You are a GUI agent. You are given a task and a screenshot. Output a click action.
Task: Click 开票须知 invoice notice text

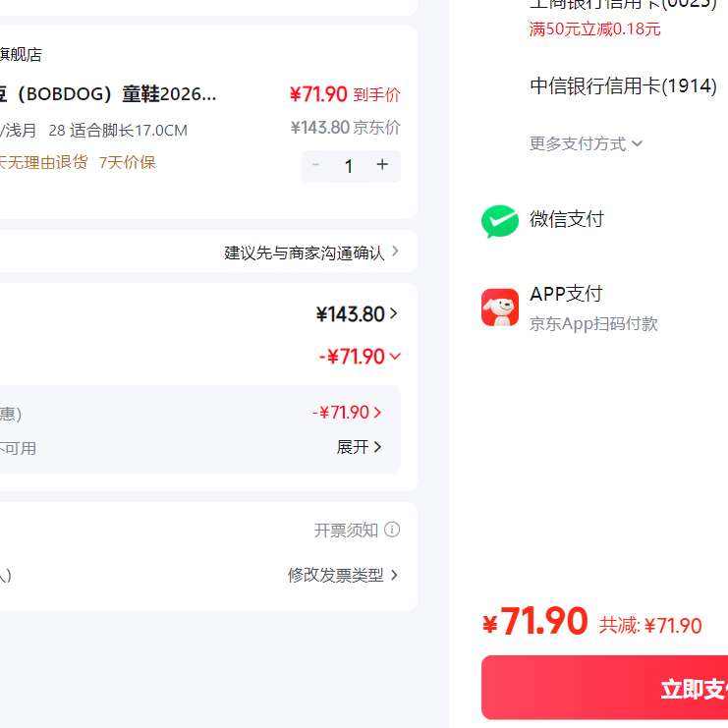[346, 531]
